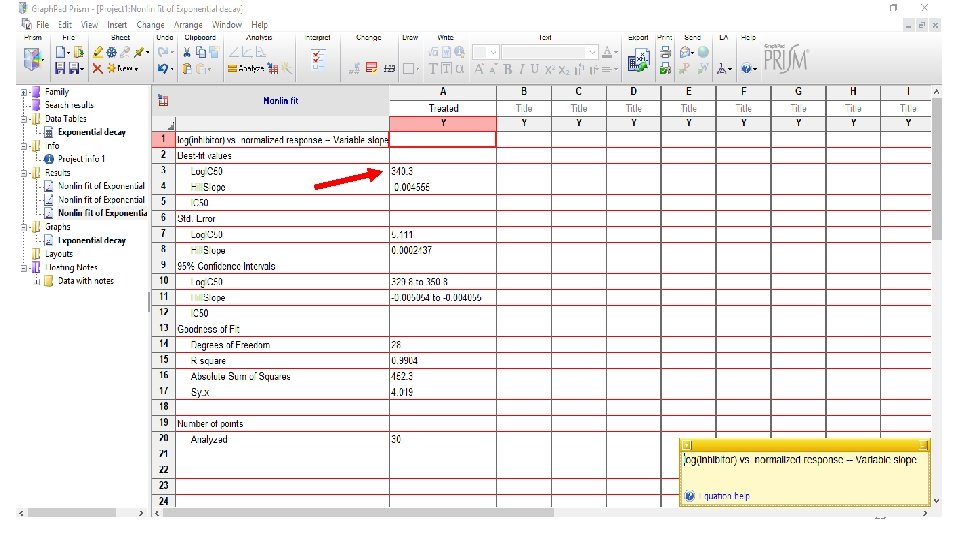Click the Undo arrow icon
The image size is (960, 540).
pyautogui.click(x=163, y=68)
